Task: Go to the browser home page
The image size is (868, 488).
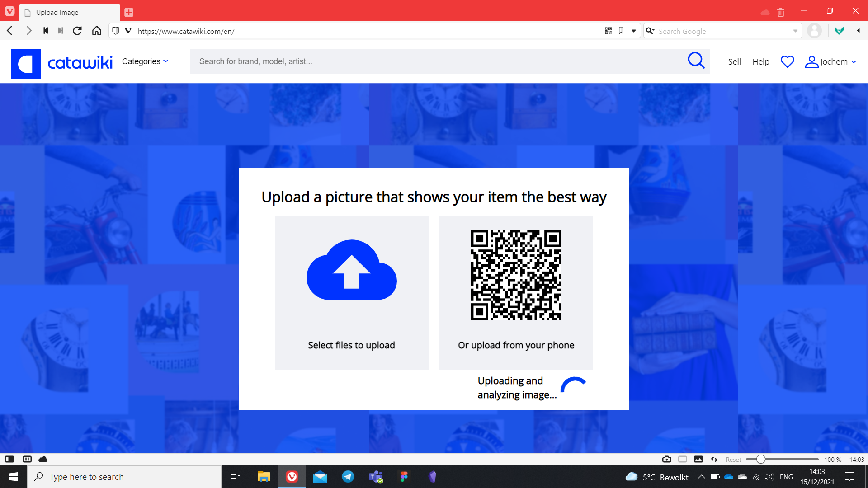Action: point(97,31)
